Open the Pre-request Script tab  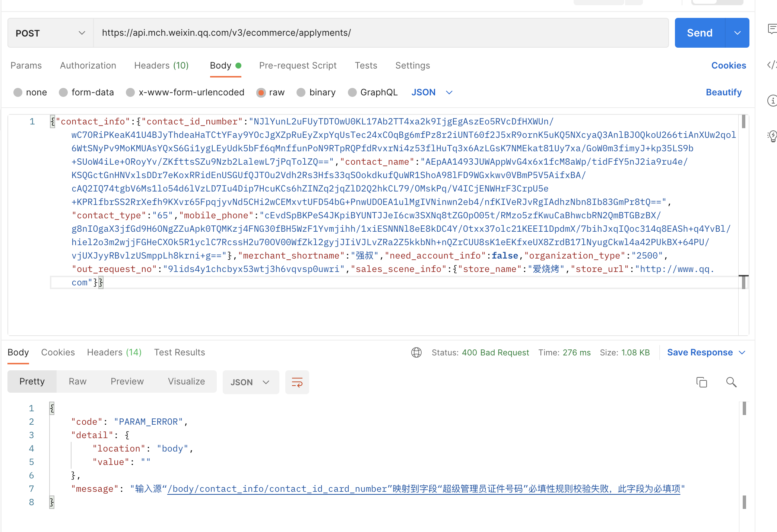(298, 66)
